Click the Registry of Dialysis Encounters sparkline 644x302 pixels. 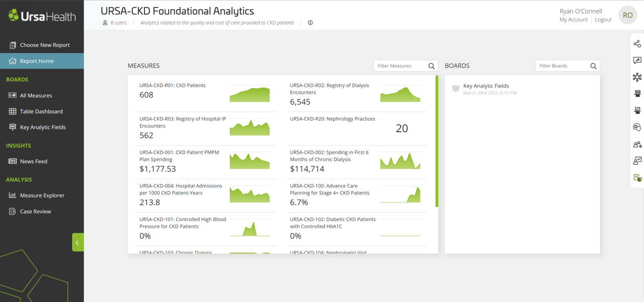[x=400, y=94]
